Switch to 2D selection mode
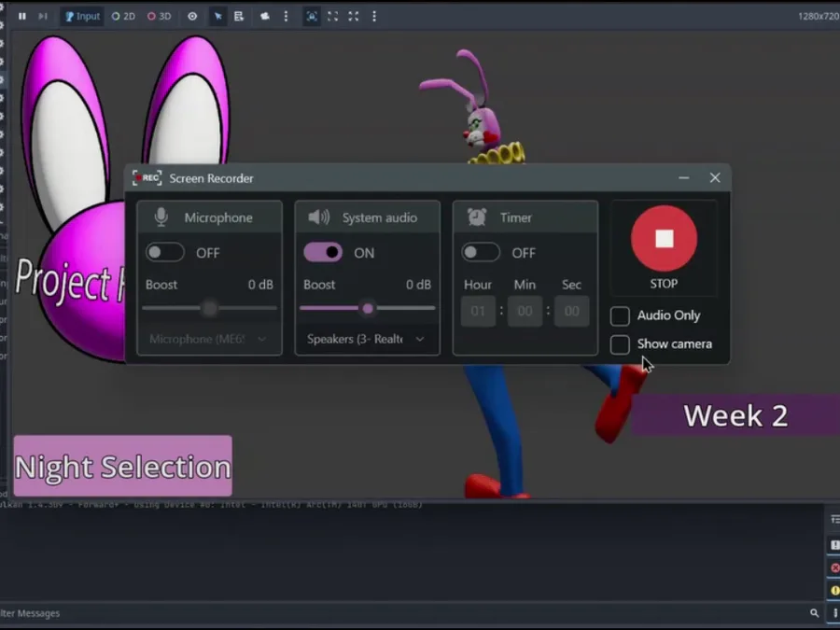Image resolution: width=840 pixels, height=630 pixels. click(x=123, y=17)
